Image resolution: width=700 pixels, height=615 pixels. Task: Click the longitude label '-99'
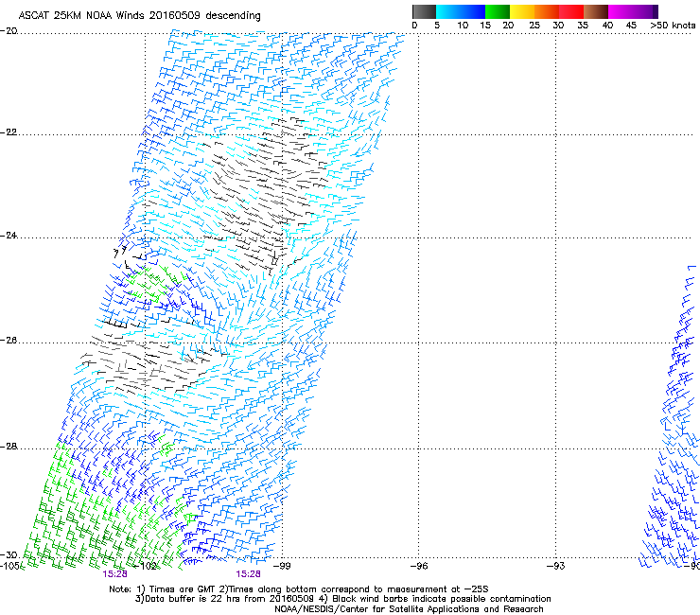pos(282,566)
